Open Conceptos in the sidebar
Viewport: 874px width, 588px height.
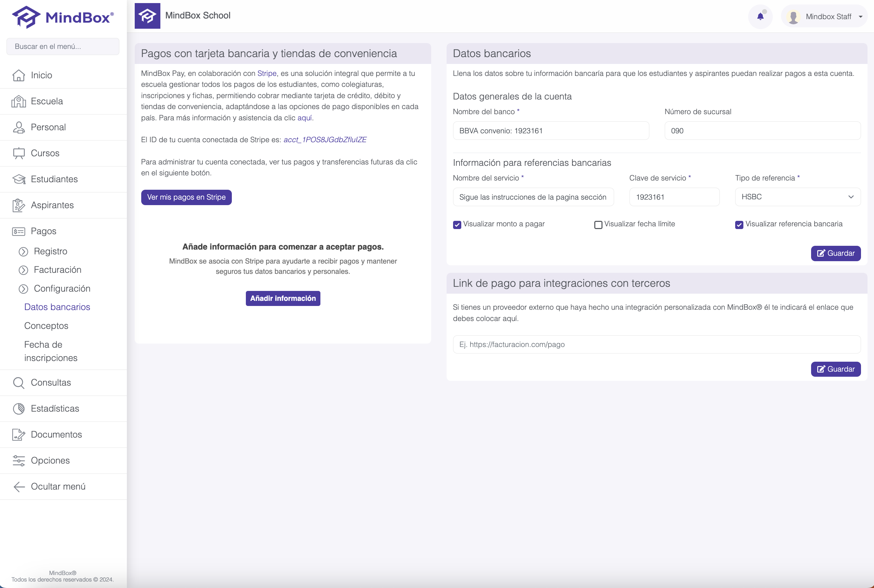pos(46,326)
